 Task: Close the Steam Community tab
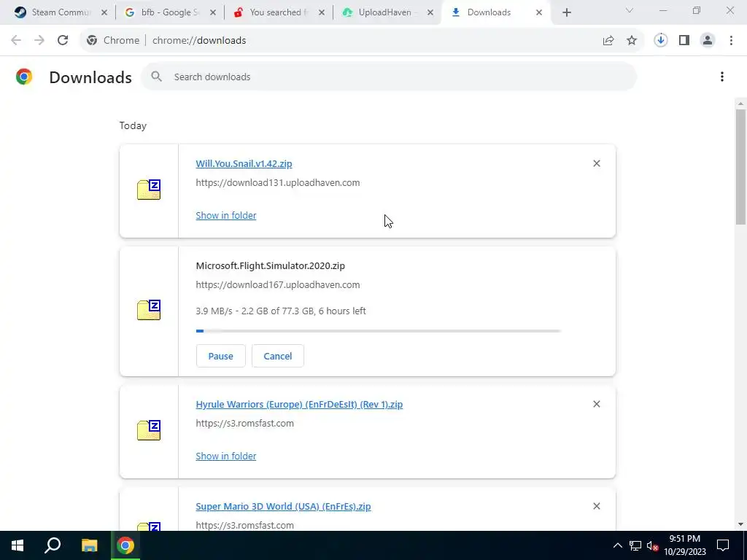pyautogui.click(x=104, y=13)
